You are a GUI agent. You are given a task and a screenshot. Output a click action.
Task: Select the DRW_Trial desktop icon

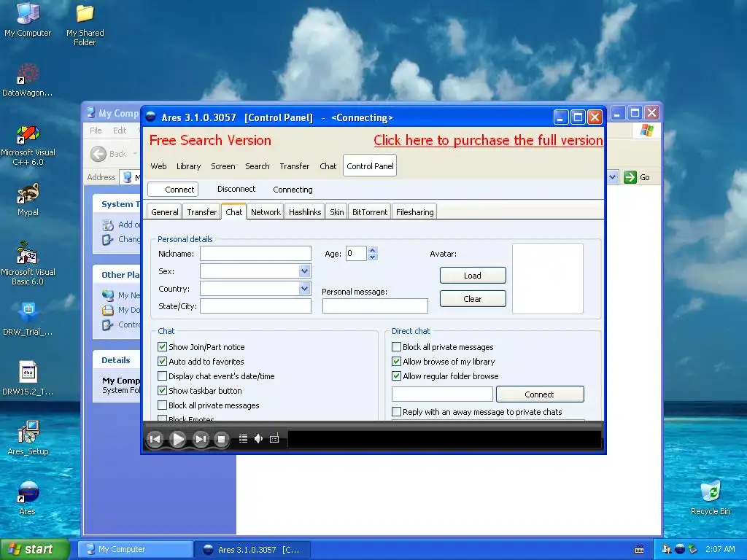pyautogui.click(x=28, y=319)
